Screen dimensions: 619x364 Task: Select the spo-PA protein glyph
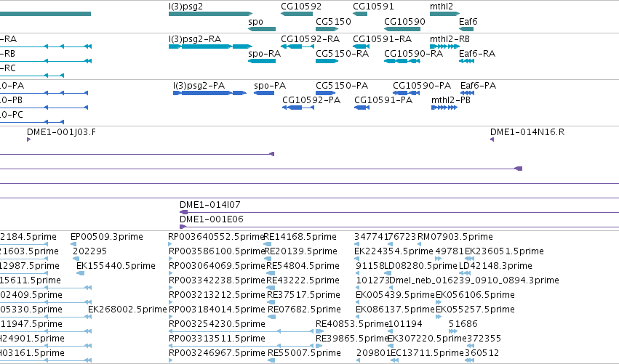[x=264, y=93]
